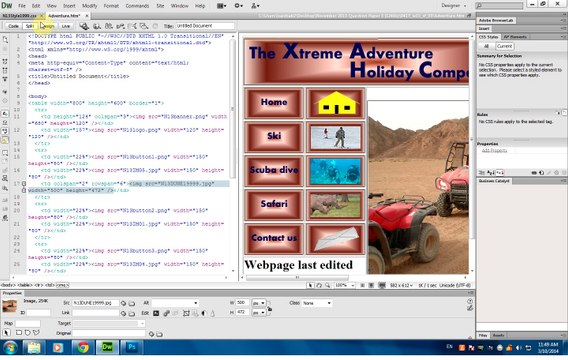568x360 pixels.
Task: Switch to Split view
Action: tap(30, 26)
